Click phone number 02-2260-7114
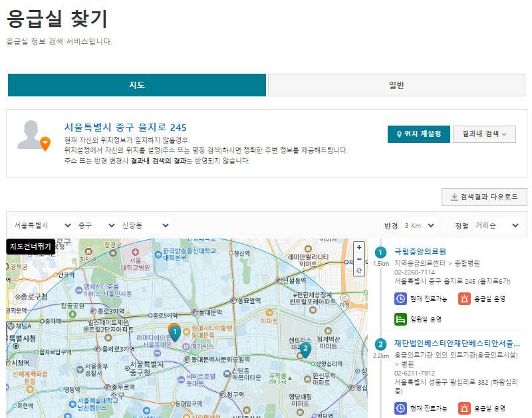Image resolution: width=532 pixels, height=418 pixels. point(414,272)
